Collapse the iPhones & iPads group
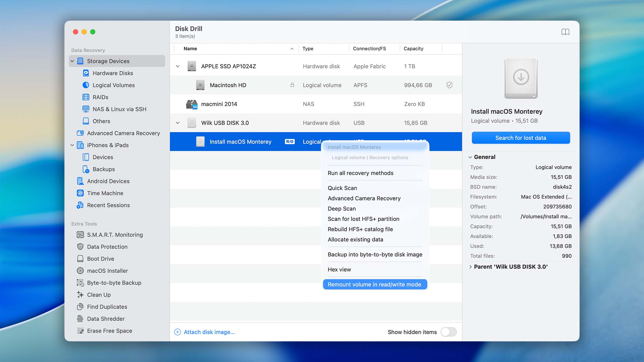The image size is (644, 362). click(72, 145)
